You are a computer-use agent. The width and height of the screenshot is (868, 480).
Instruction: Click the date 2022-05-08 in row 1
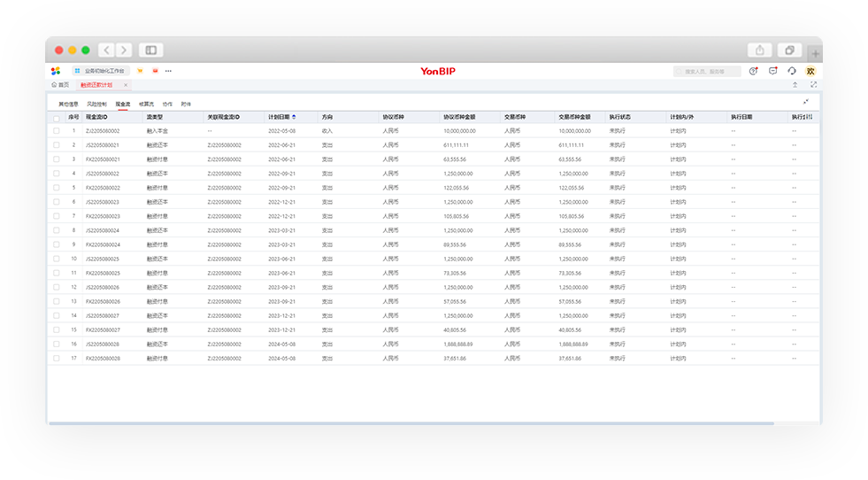pos(281,131)
